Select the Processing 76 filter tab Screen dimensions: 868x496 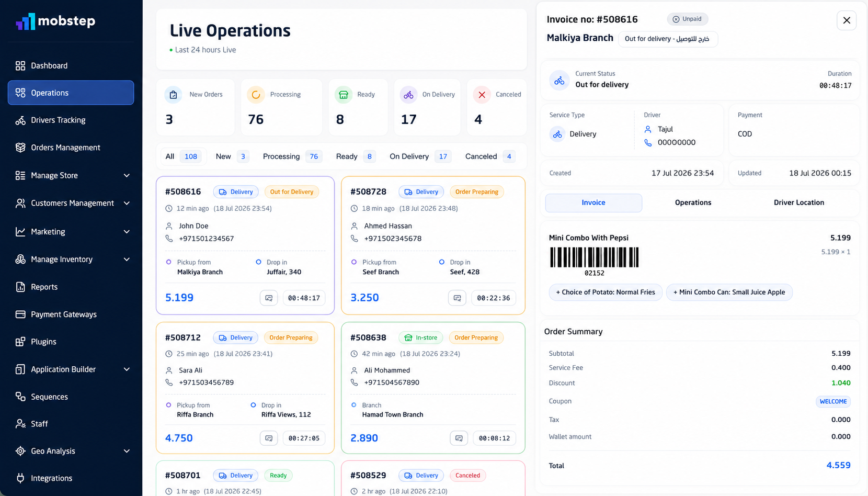tap(292, 156)
